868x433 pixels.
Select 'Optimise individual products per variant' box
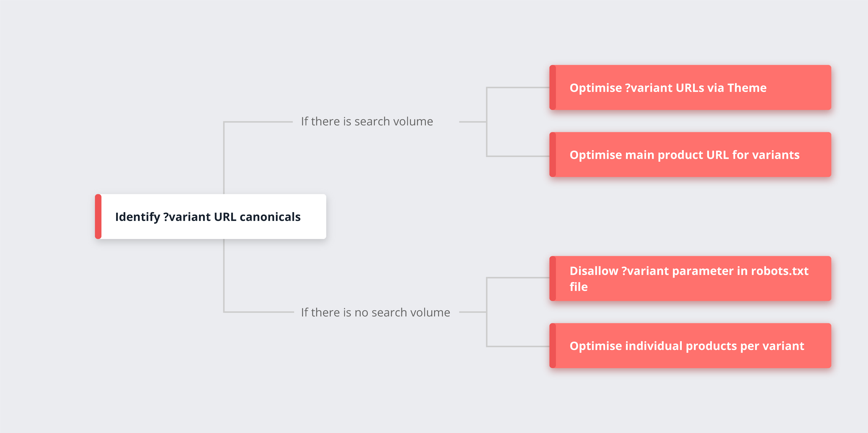click(x=690, y=346)
